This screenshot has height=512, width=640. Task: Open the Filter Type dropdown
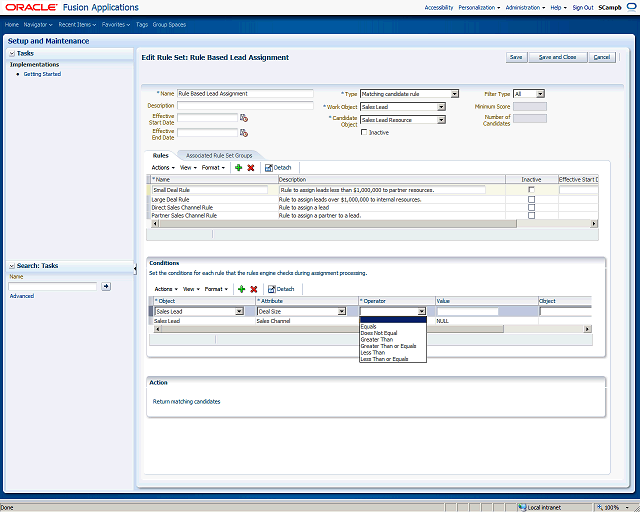(540, 94)
